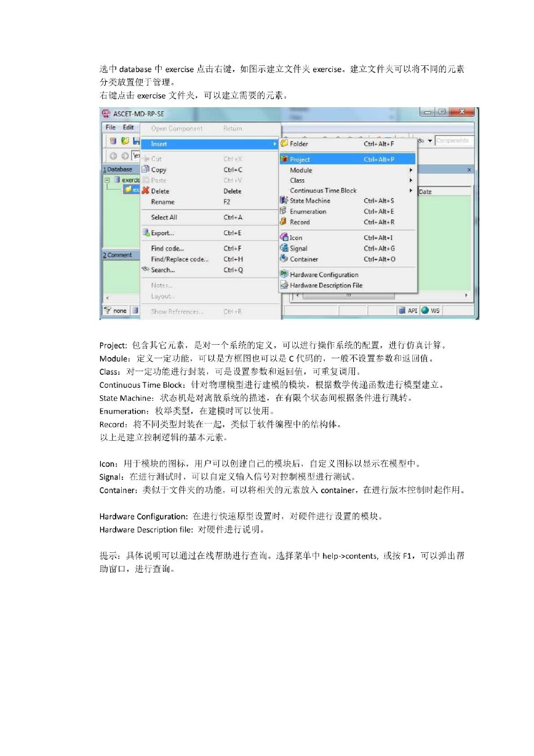Close the right pane with the x button

coord(469,169)
